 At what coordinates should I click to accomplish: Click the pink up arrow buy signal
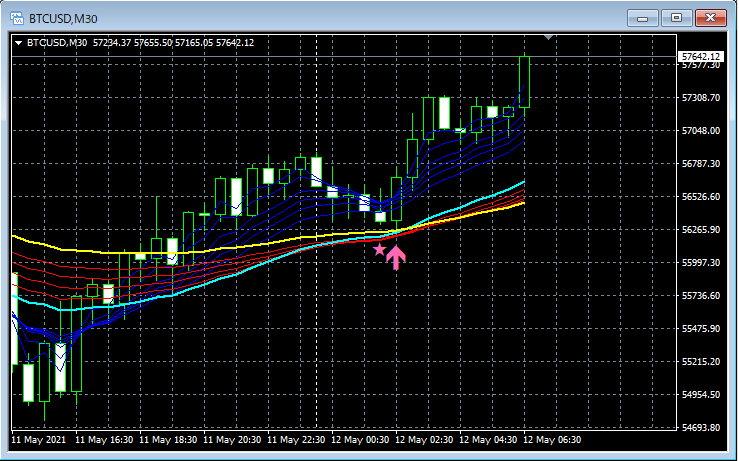[x=396, y=257]
